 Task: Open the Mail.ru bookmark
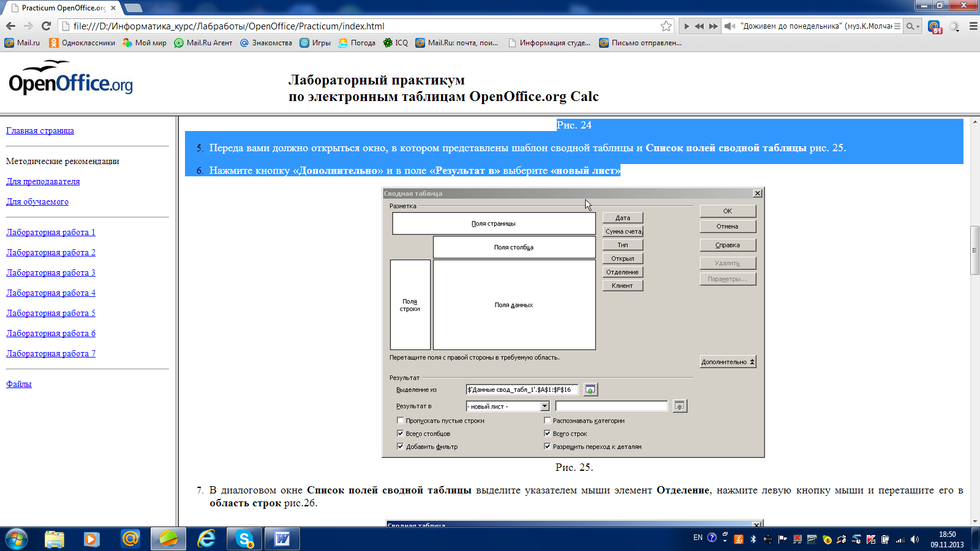tap(22, 43)
